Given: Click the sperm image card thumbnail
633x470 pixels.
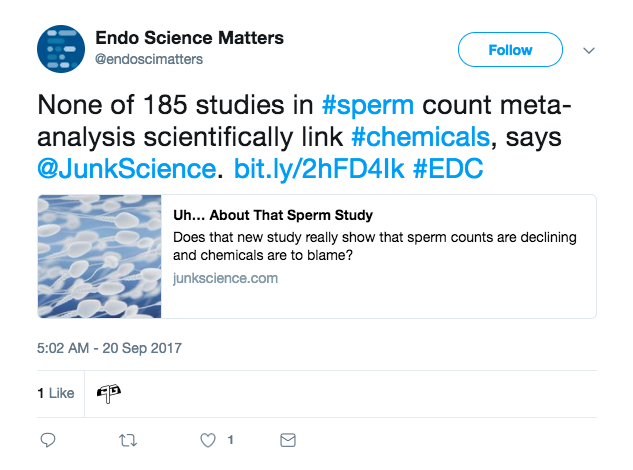Looking at the screenshot, I should pos(99,256).
